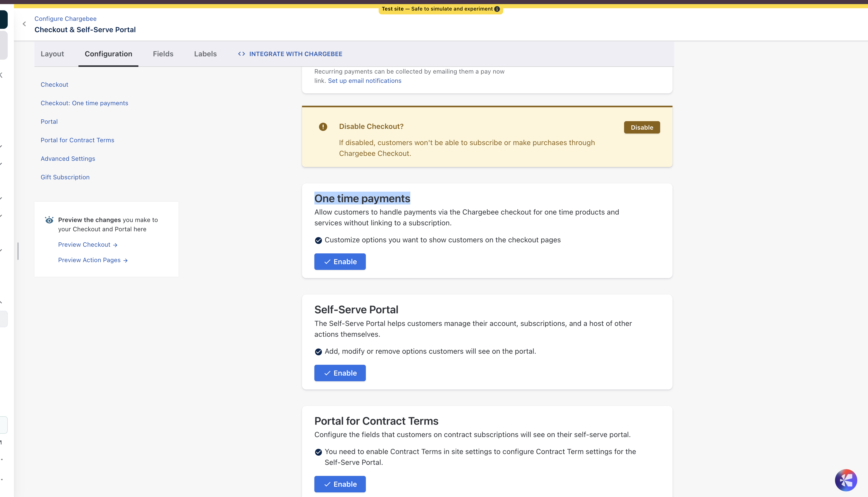Switch to the Layout tab
This screenshot has height=497, width=868.
(52, 54)
